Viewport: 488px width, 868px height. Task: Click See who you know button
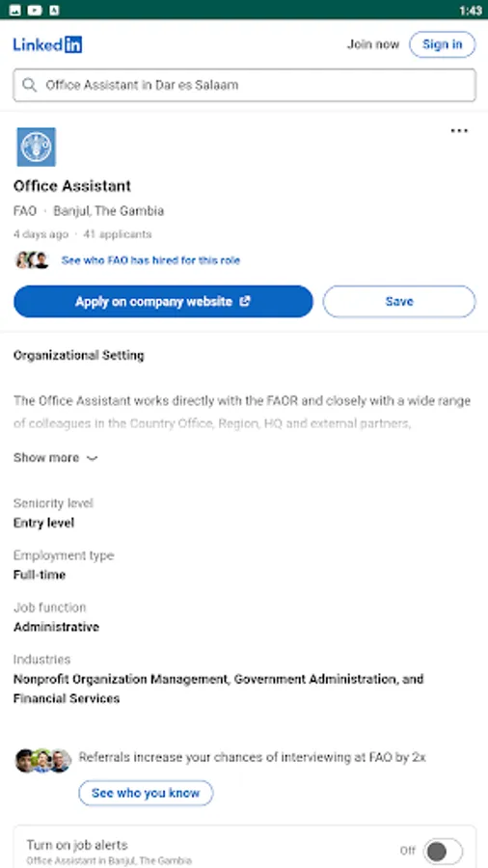tap(146, 793)
